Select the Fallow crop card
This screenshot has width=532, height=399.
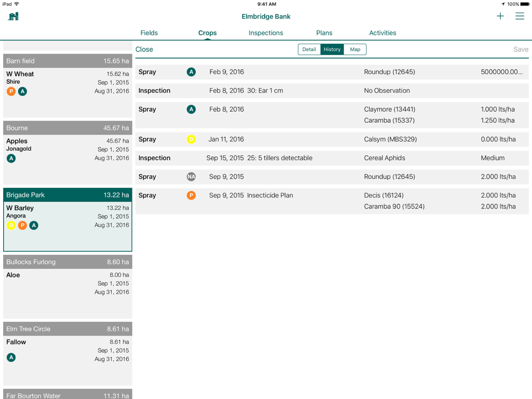[68, 361]
